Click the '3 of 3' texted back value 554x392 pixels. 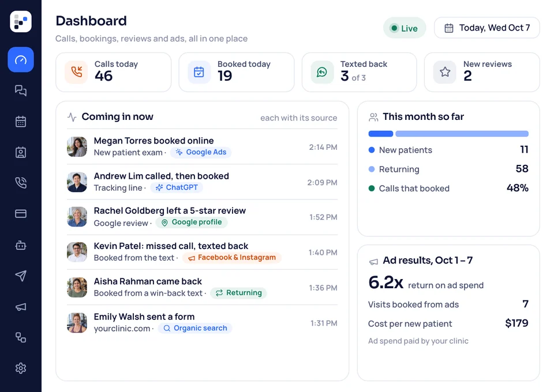[353, 76]
